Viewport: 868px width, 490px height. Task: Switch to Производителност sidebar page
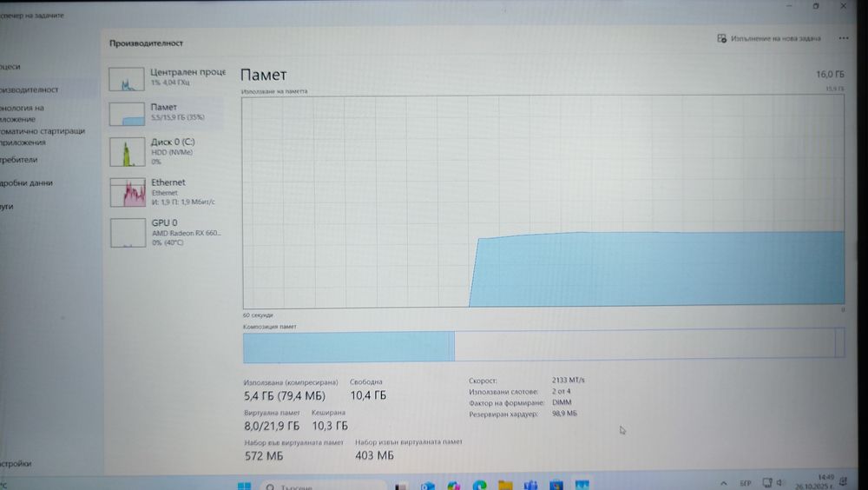tap(29, 89)
